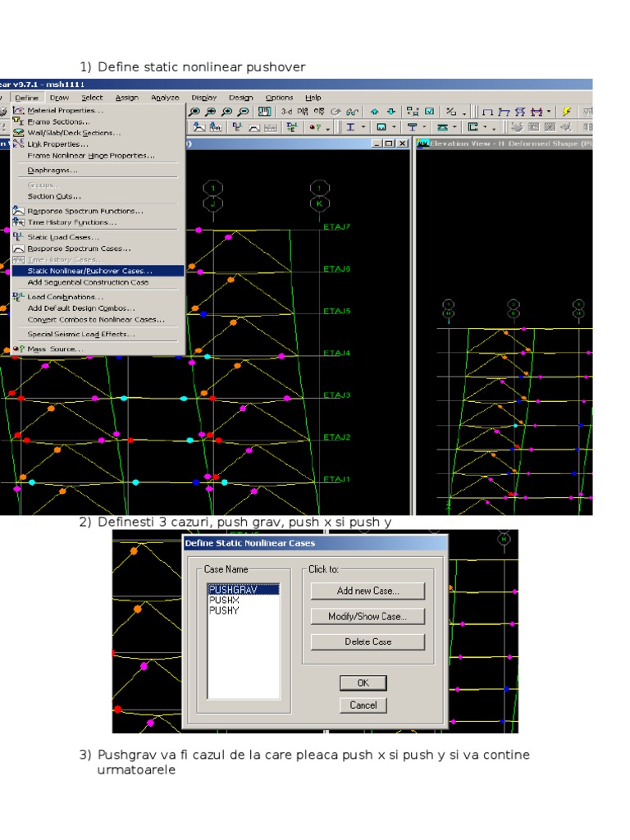Open the Define menu
The height and width of the screenshot is (840, 630).
tap(27, 98)
